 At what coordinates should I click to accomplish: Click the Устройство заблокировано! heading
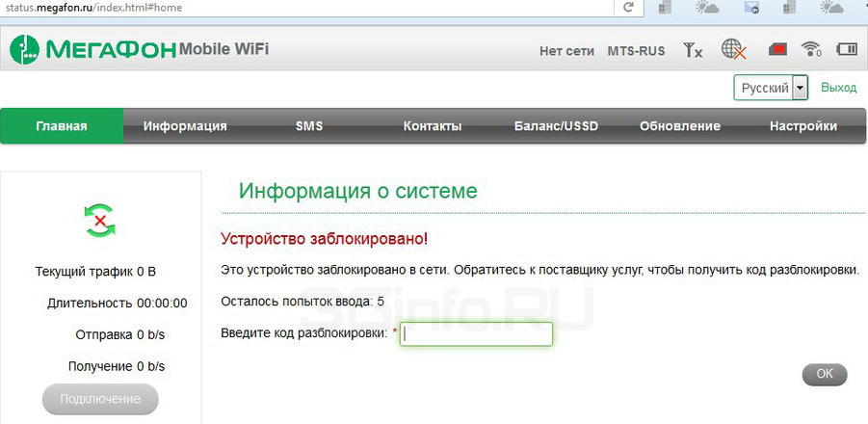click(325, 239)
